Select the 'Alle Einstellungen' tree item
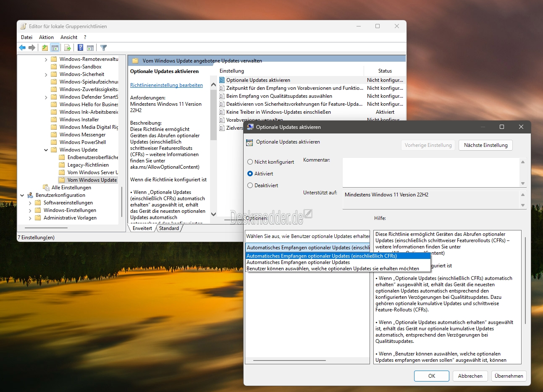 (71, 188)
